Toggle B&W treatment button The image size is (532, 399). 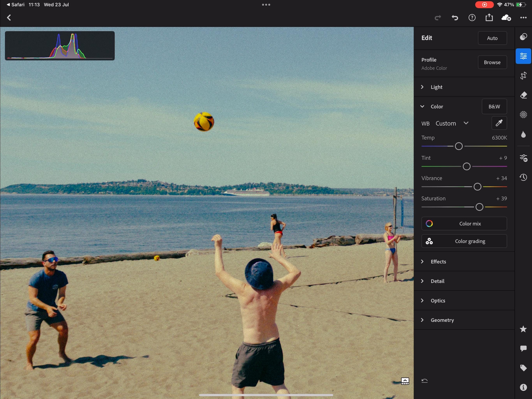pyautogui.click(x=494, y=106)
